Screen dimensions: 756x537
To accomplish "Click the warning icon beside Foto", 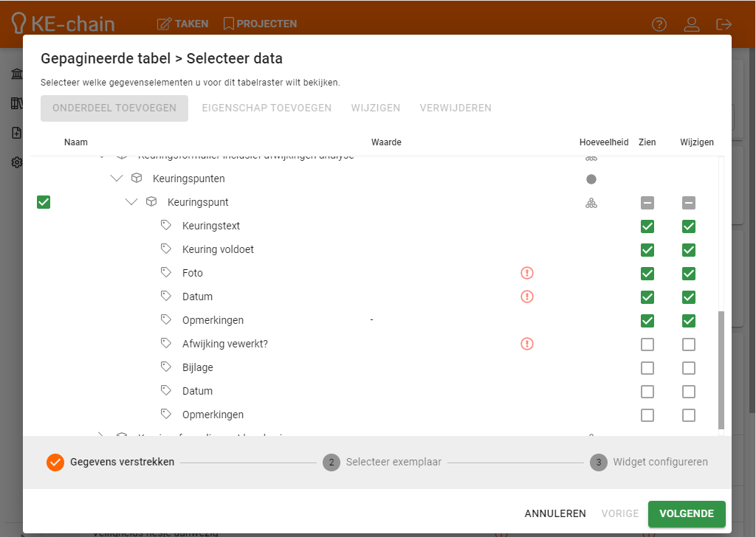I will pyautogui.click(x=527, y=273).
